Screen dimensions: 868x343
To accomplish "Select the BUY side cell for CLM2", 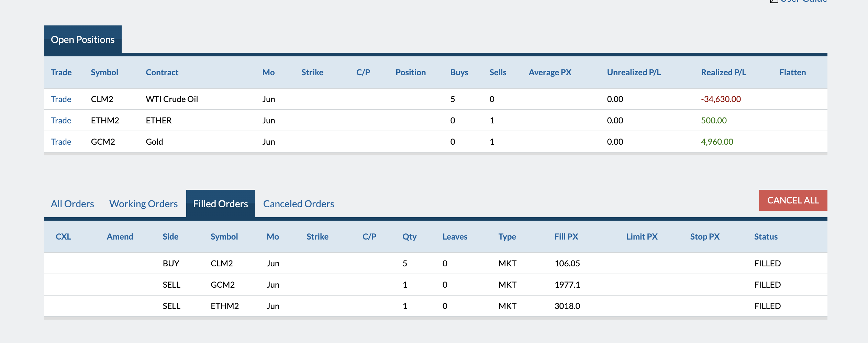I will tap(171, 263).
